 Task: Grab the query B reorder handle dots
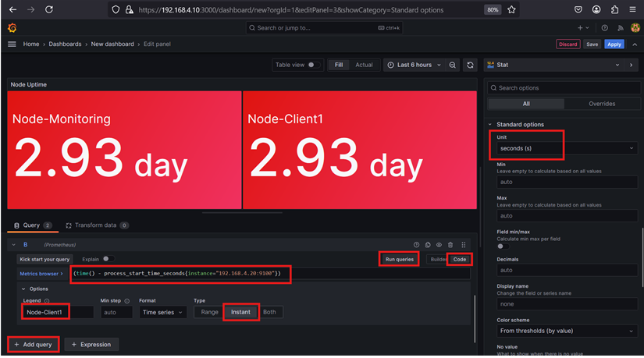coord(463,245)
